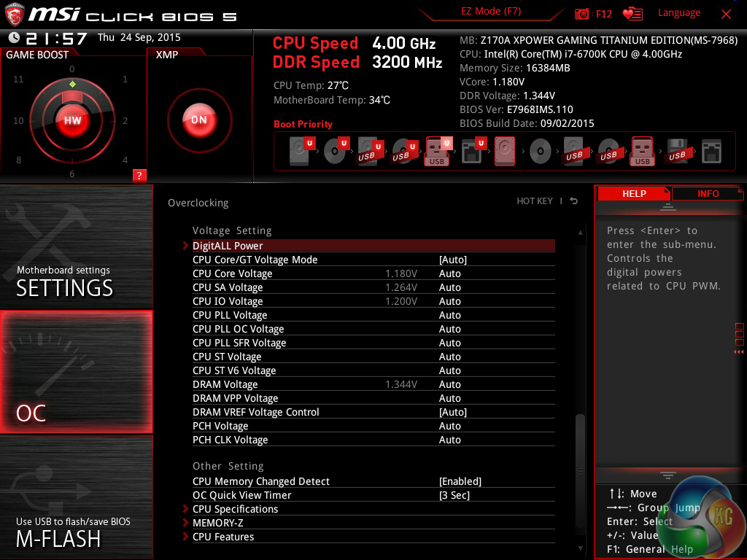Expand the DigitALL Power sub-menu
Image resolution: width=747 pixels, height=560 pixels.
[228, 246]
